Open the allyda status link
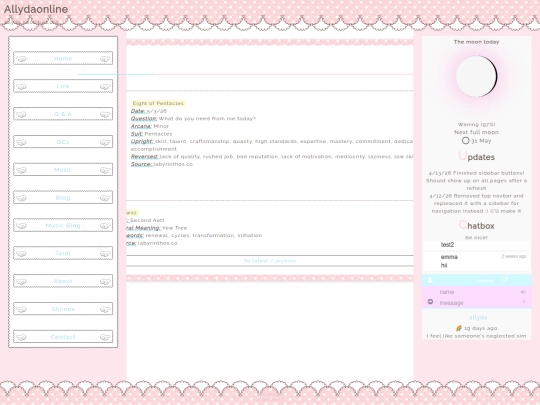 [x=478, y=318]
